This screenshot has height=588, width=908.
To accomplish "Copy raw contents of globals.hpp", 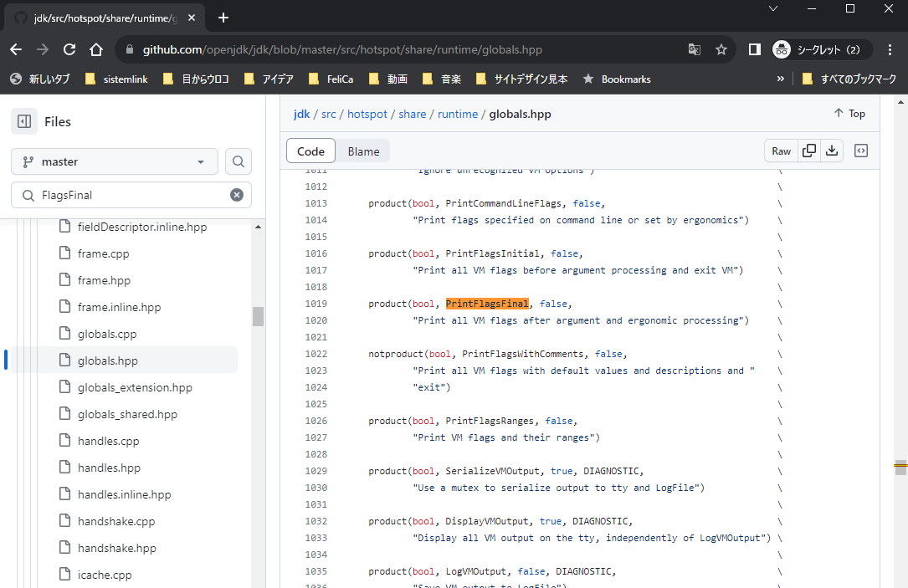I will (x=808, y=151).
